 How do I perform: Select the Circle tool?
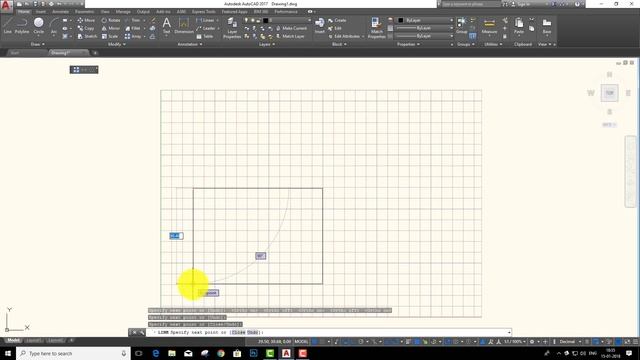pos(38,25)
